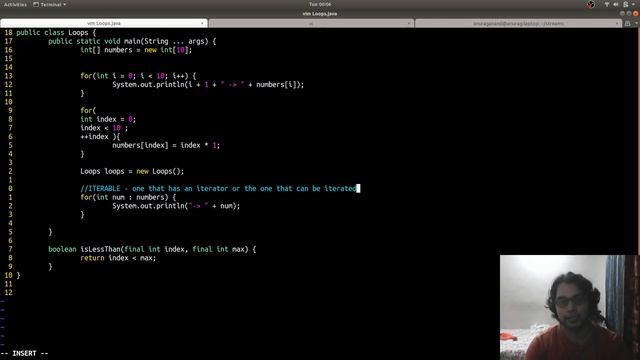This screenshot has height=360, width=640.
Task: Click the "for(int num : numbers) {" line
Action: [128, 197]
